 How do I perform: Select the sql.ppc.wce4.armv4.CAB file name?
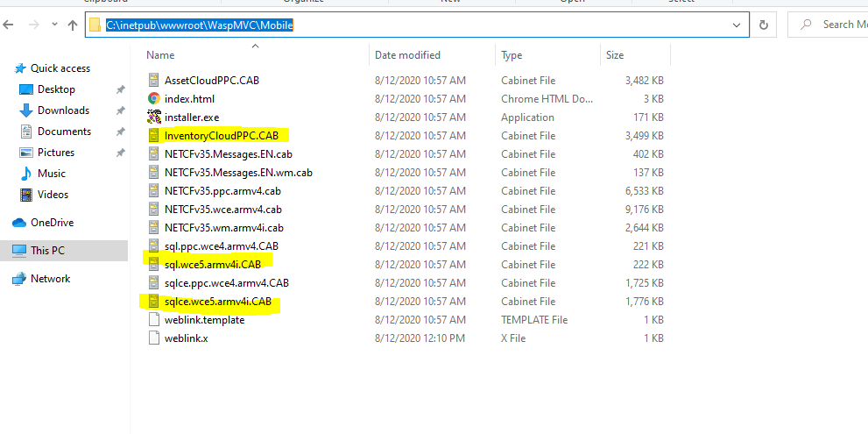click(x=221, y=246)
